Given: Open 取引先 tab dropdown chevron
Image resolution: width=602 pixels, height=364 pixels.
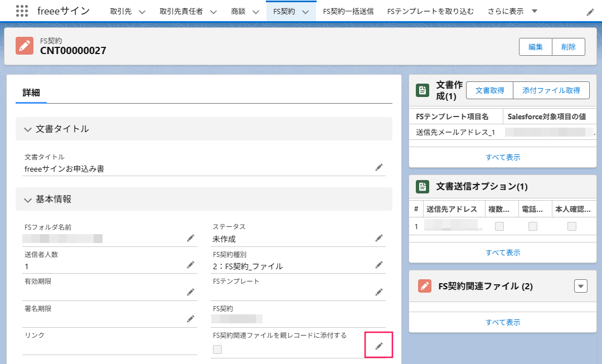Looking at the screenshot, I should (x=142, y=12).
